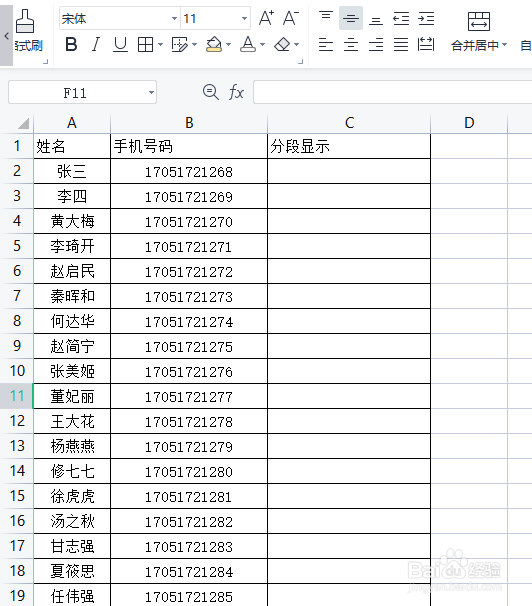Viewport: 532px width, 606px height.
Task: Justify text alignment icon
Action: coord(401,44)
